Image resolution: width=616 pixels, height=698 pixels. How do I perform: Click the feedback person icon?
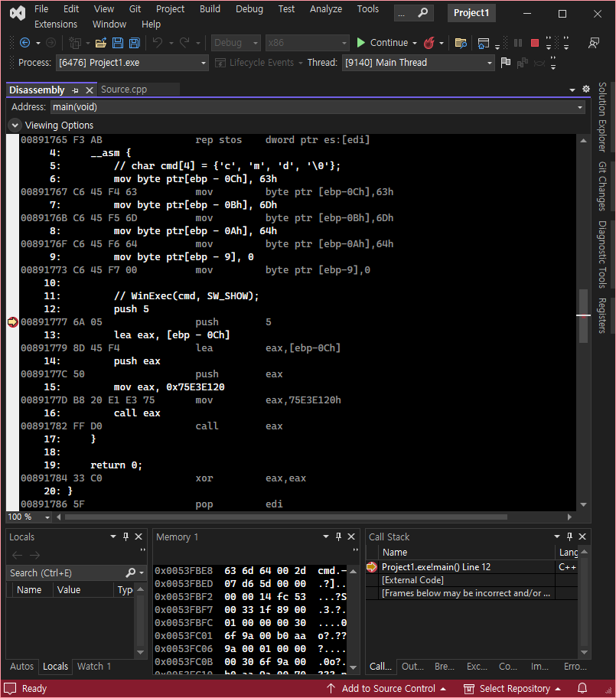[593, 43]
